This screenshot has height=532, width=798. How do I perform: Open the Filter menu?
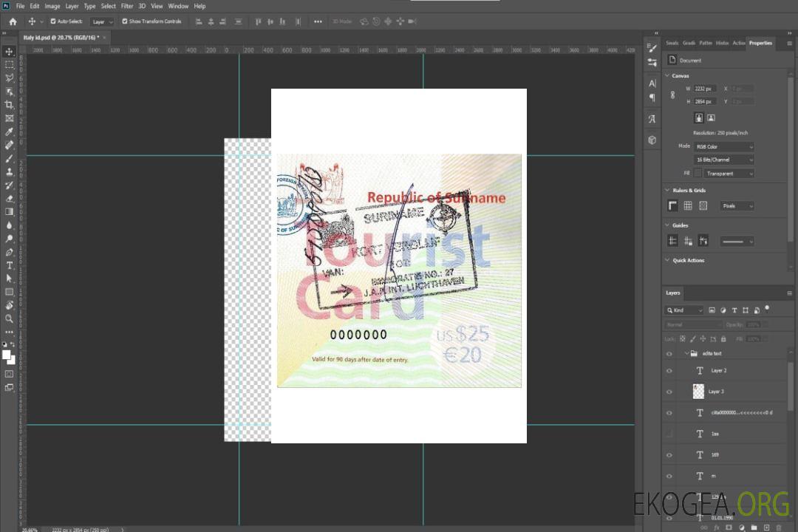(127, 6)
